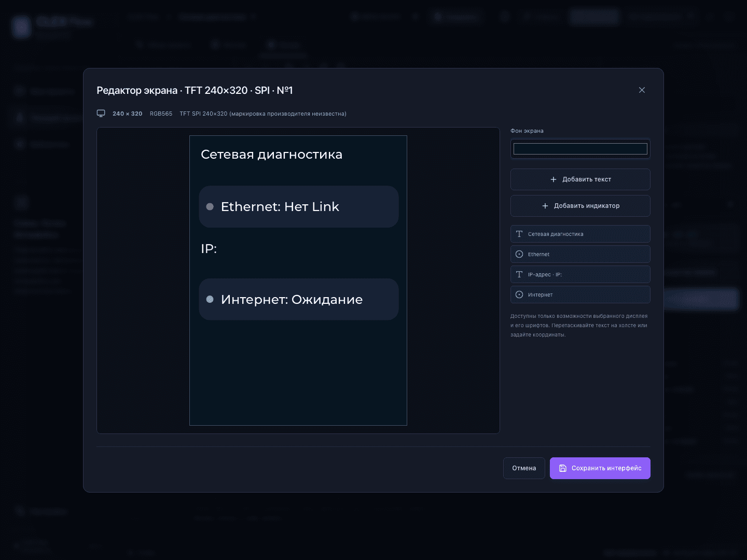Click the 'RGB565' color format text
This screenshot has width=747, height=560.
coord(161,114)
